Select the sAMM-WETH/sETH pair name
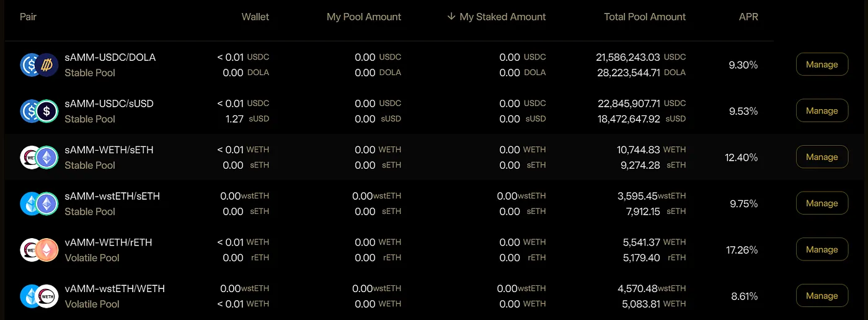Screen dimensions: 868x320 tap(109, 150)
